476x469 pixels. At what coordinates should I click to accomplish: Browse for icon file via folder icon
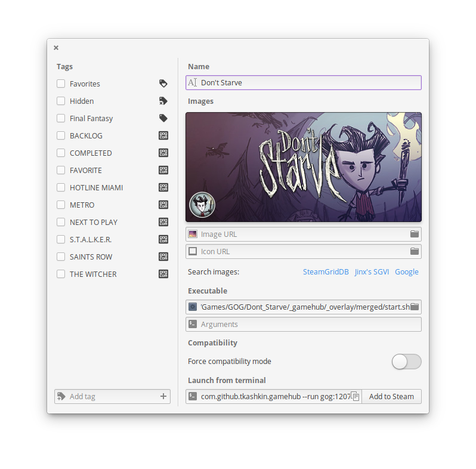[415, 252]
